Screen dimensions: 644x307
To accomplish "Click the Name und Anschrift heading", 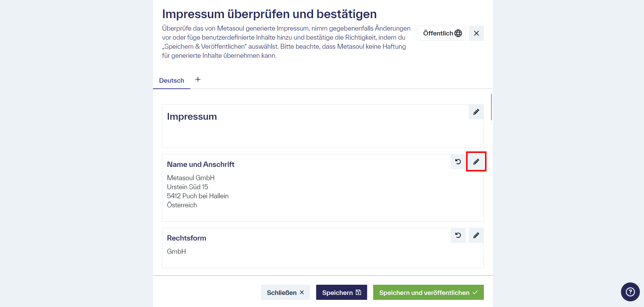I will point(201,164).
